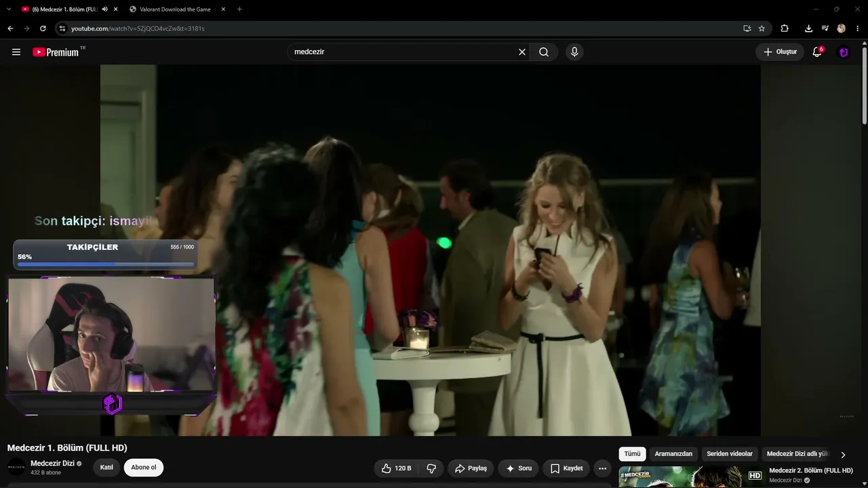Viewport: 868px width, 488px height.
Task: Click the video title Medcezir 1. Bölüm (FULL HD)
Action: point(67,448)
